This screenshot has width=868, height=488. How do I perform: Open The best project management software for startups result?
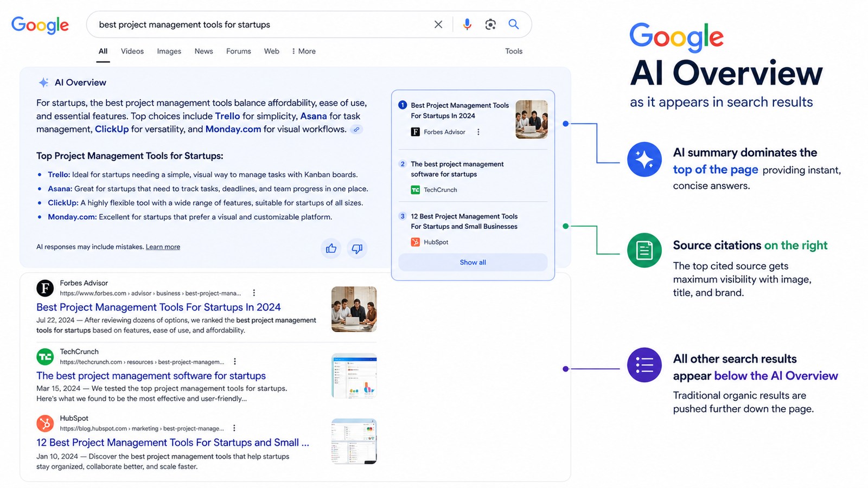pyautogui.click(x=151, y=376)
